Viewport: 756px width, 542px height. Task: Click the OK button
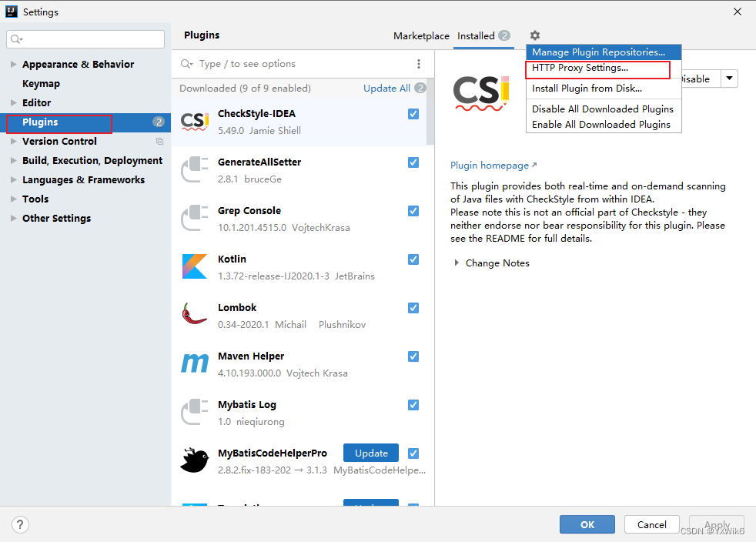[587, 524]
